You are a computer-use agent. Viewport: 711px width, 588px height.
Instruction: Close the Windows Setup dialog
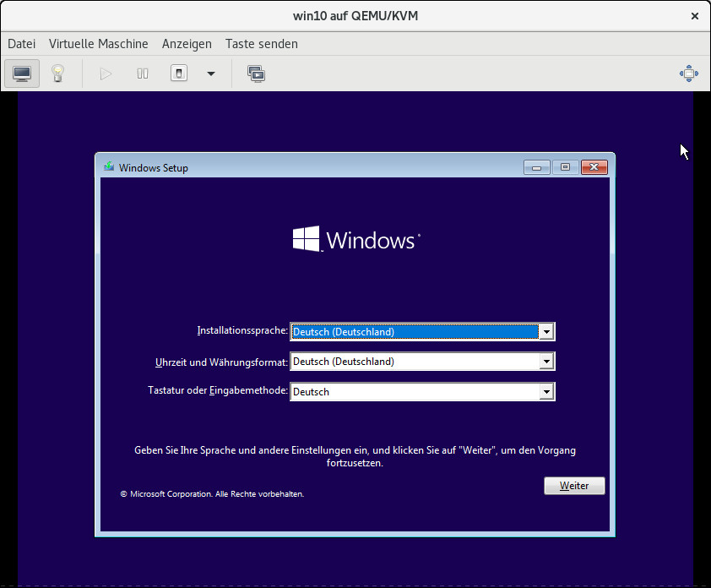click(x=594, y=167)
